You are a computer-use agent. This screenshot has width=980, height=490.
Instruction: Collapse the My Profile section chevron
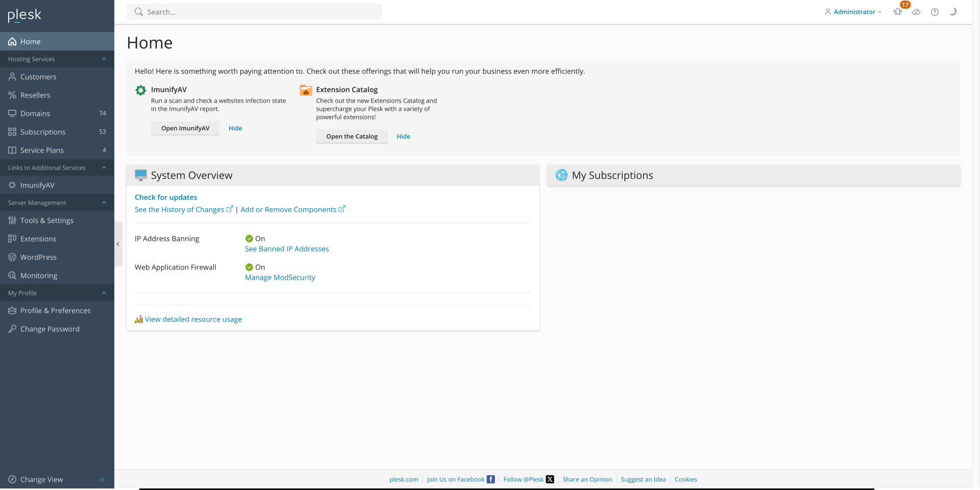pyautogui.click(x=104, y=292)
